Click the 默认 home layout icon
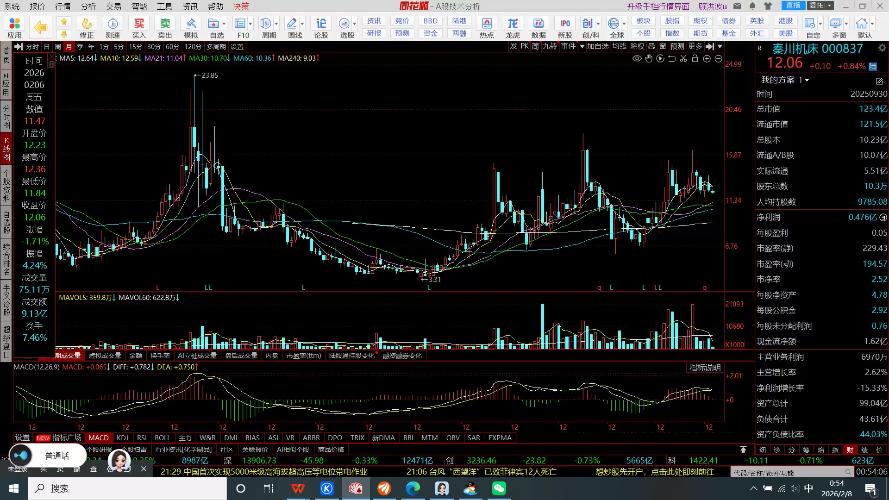The image size is (889, 500). (862, 24)
